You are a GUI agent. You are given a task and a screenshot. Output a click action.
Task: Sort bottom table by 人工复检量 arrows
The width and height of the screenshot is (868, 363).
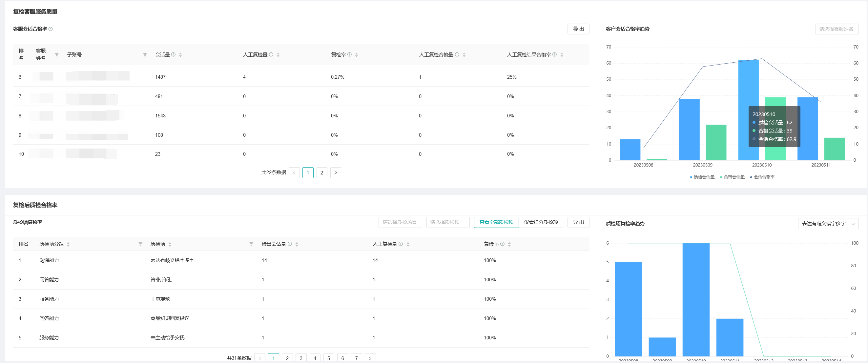408,244
